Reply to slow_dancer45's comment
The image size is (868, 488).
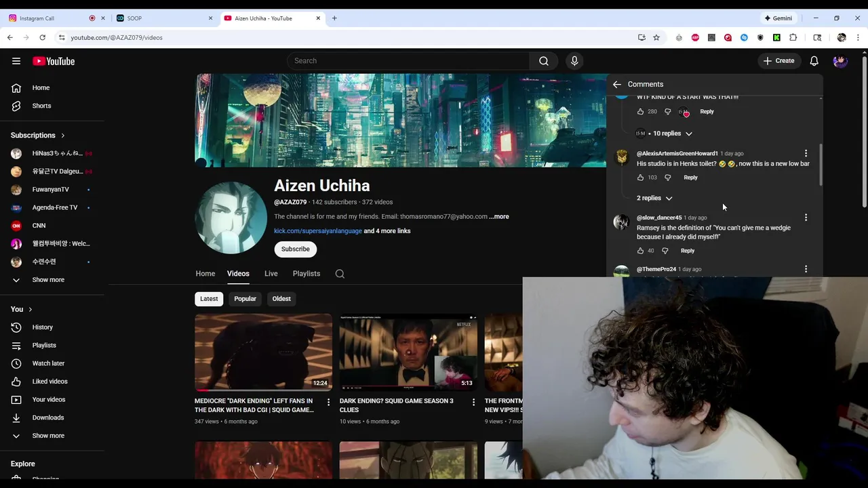point(688,251)
